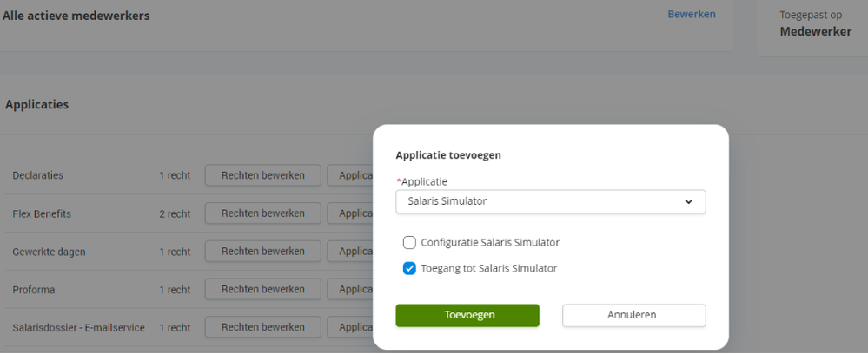868x354 pixels.
Task: Click the Proforma application name
Action: [x=34, y=290]
